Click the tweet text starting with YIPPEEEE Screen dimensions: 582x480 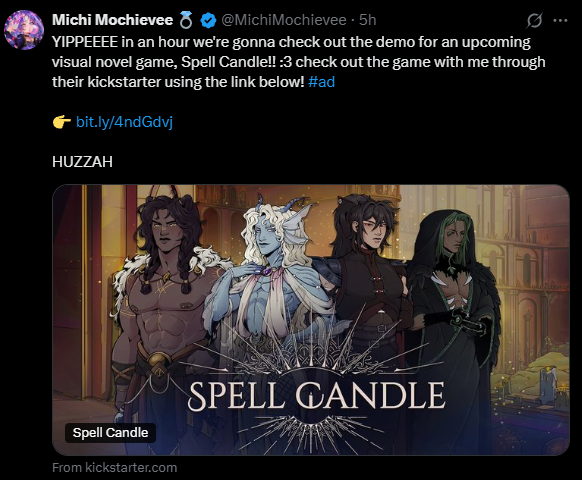[298, 62]
